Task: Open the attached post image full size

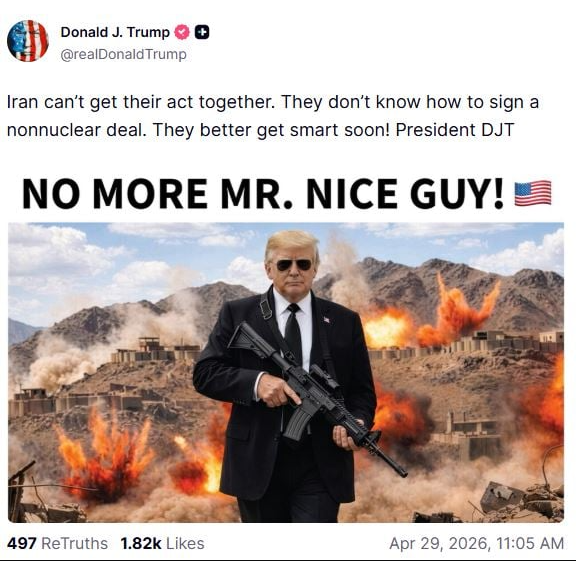Action: [x=286, y=372]
